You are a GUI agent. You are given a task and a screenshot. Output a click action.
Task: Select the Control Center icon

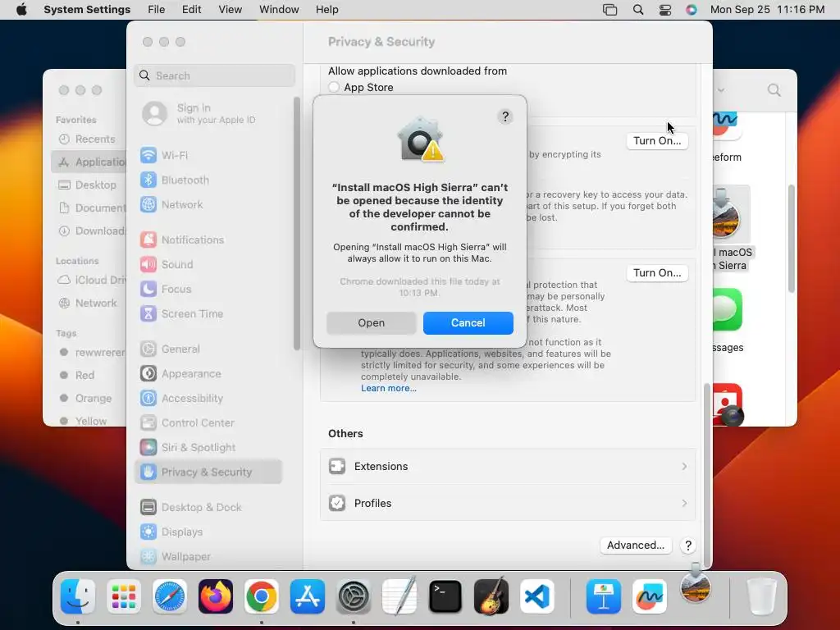(148, 423)
